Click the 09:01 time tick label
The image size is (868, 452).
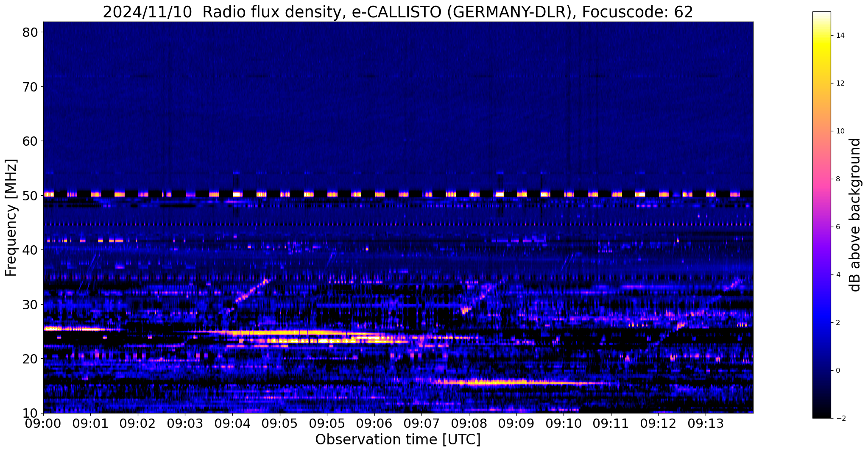point(90,424)
